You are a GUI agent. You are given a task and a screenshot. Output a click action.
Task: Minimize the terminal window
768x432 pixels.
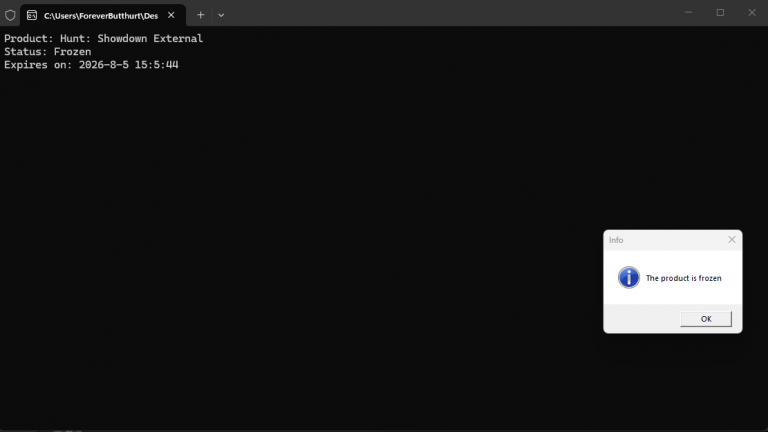(x=688, y=13)
